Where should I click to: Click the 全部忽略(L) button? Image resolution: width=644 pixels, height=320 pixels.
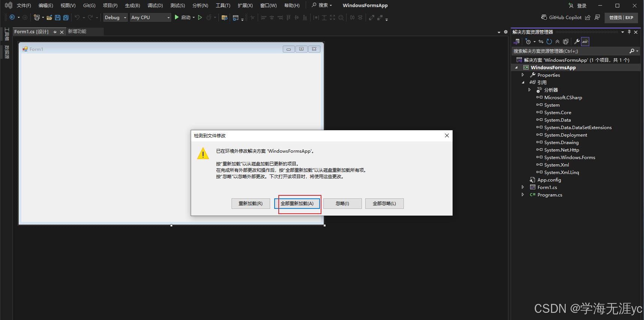click(384, 204)
